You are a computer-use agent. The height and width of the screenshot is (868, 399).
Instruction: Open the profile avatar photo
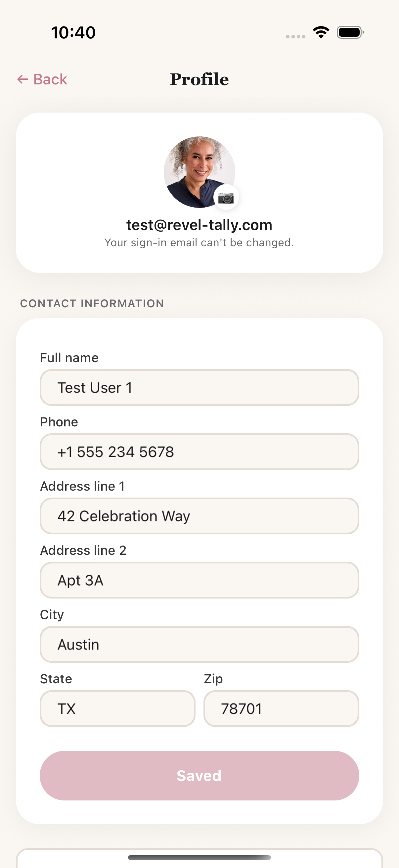[199, 172]
